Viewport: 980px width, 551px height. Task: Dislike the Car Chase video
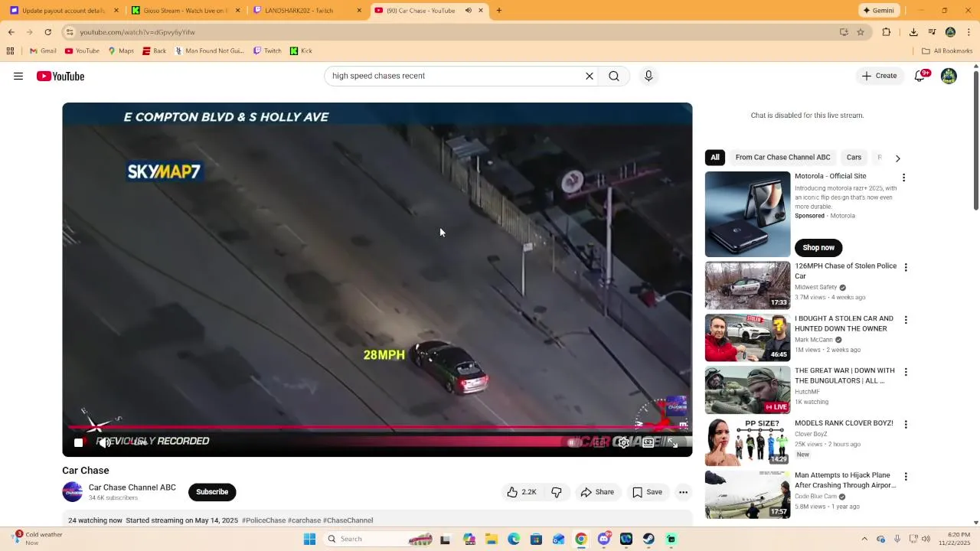tap(557, 492)
